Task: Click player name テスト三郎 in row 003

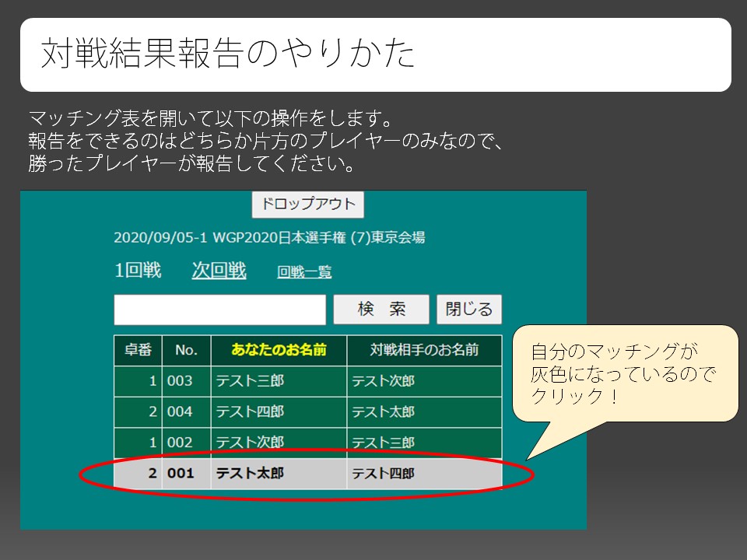Action: (x=250, y=381)
